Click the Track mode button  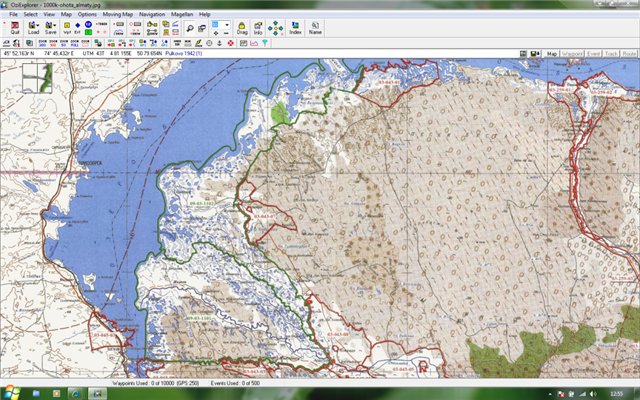(611, 53)
